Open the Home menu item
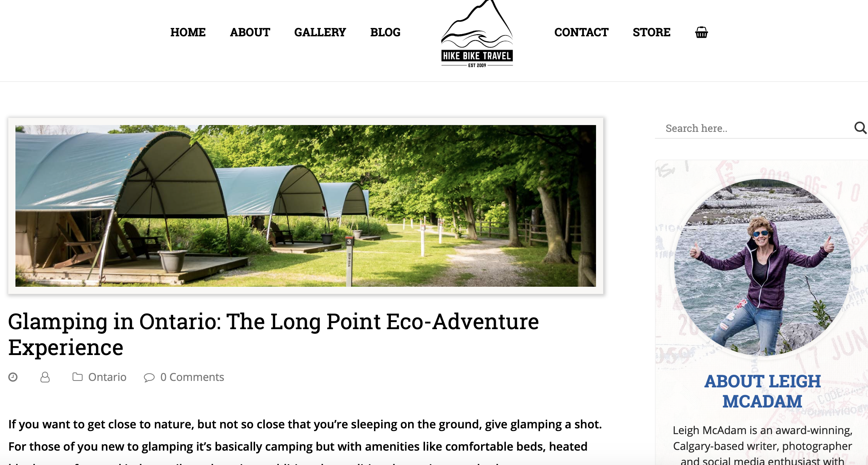This screenshot has width=868, height=465. (x=188, y=32)
